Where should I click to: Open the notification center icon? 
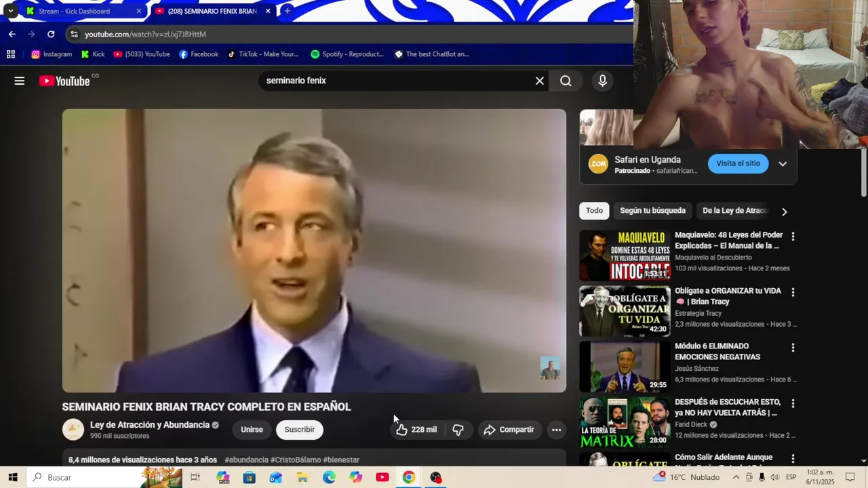click(x=850, y=477)
